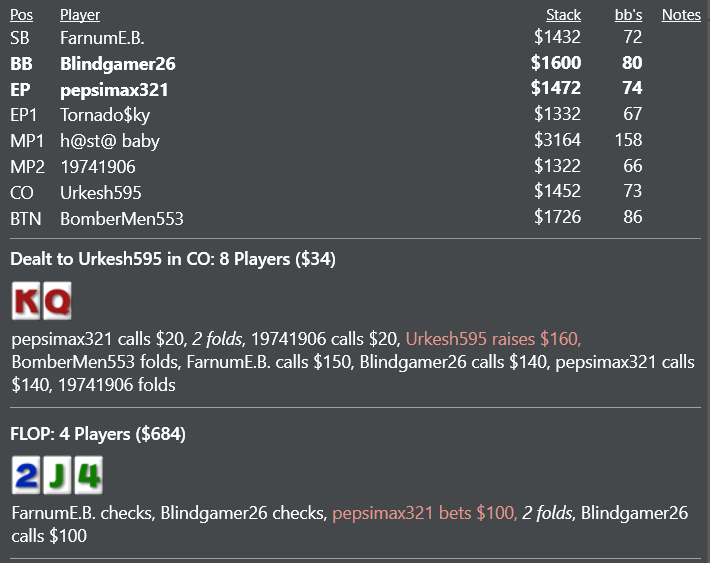710x563 pixels.
Task: Select player Urkesh595 in CO row
Action: pyautogui.click(x=101, y=193)
